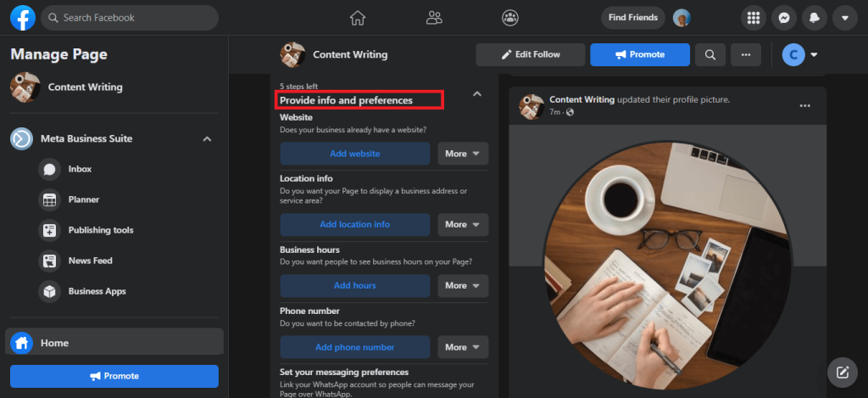The width and height of the screenshot is (868, 398).
Task: Click the user profile avatar next to Find Friends
Action: click(x=682, y=18)
